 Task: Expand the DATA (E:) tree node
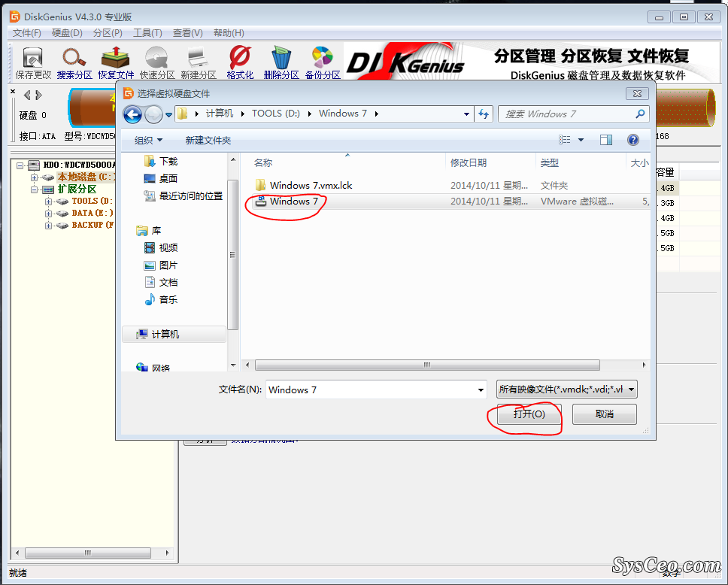point(48,214)
